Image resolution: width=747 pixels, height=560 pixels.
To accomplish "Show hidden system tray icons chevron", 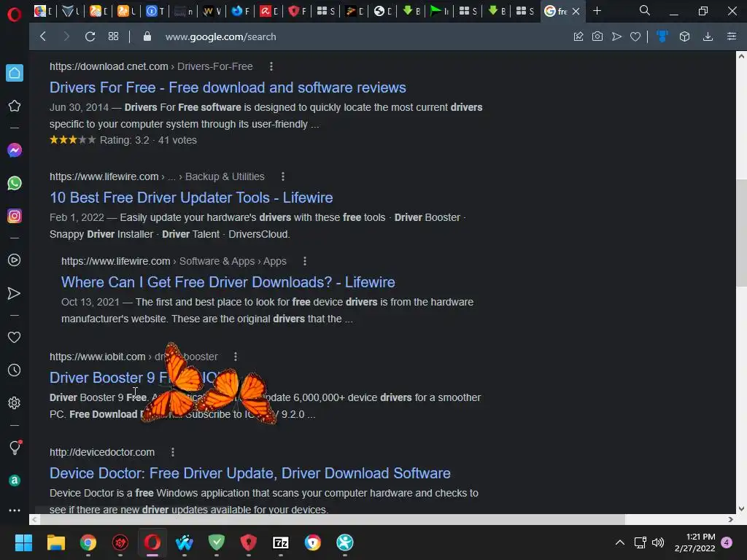I will pyautogui.click(x=620, y=542).
